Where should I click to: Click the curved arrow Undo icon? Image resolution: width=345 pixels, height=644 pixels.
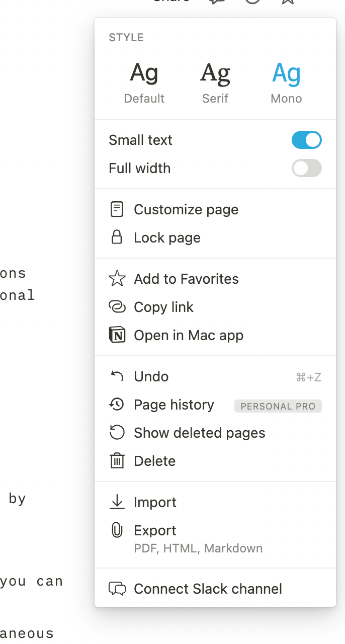[117, 376]
